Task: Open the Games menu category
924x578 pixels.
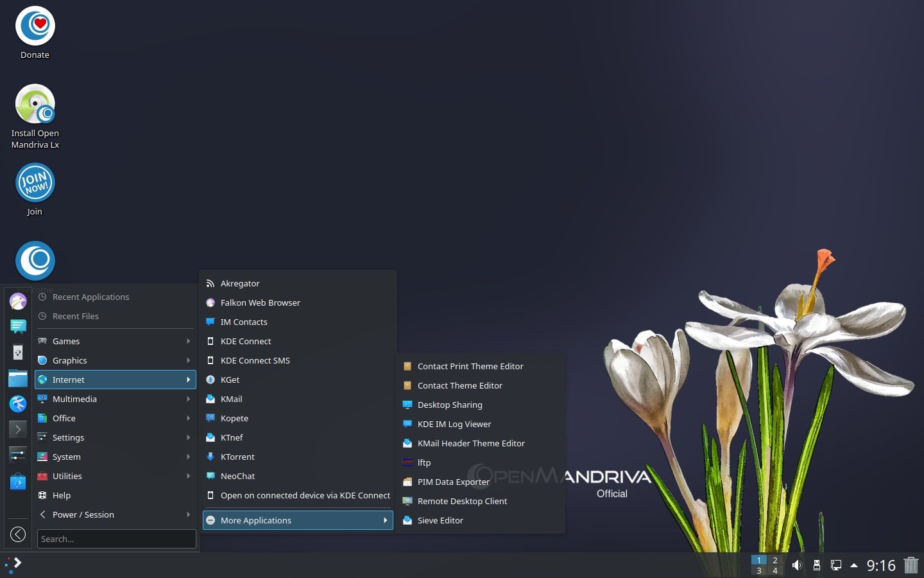Action: click(66, 341)
